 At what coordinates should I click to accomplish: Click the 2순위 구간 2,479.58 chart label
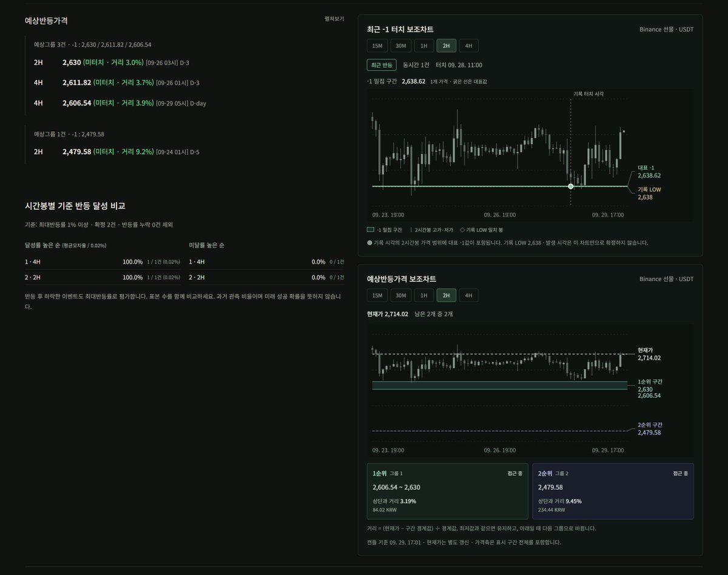point(649,428)
